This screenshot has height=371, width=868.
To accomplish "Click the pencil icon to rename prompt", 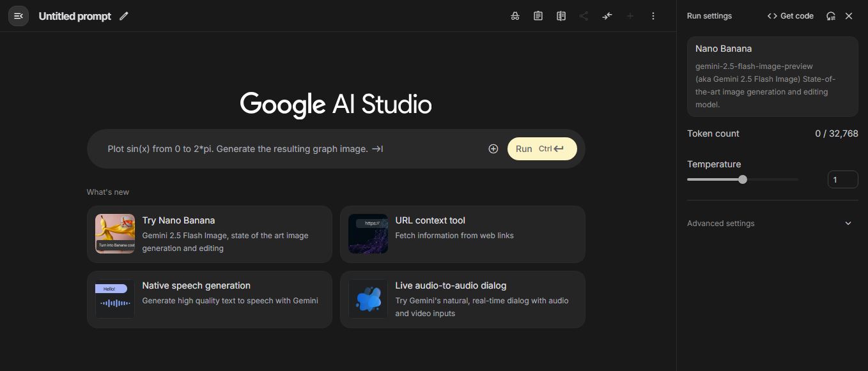I will 124,16.
